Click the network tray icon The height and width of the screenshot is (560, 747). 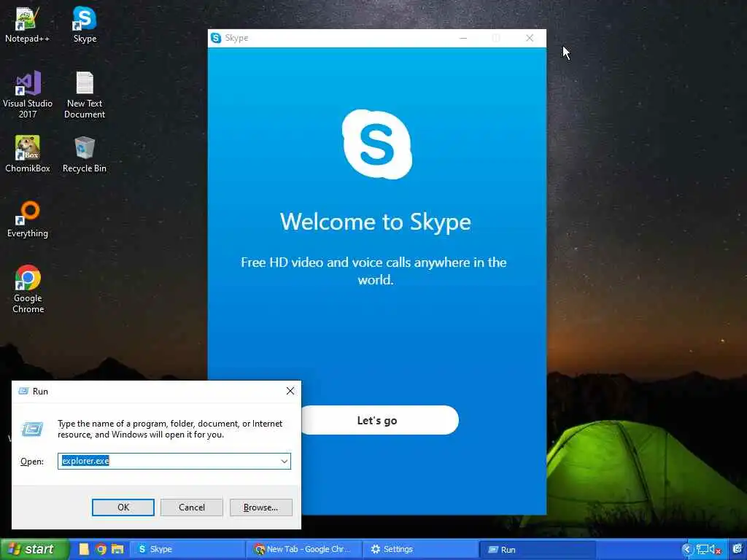click(x=703, y=550)
